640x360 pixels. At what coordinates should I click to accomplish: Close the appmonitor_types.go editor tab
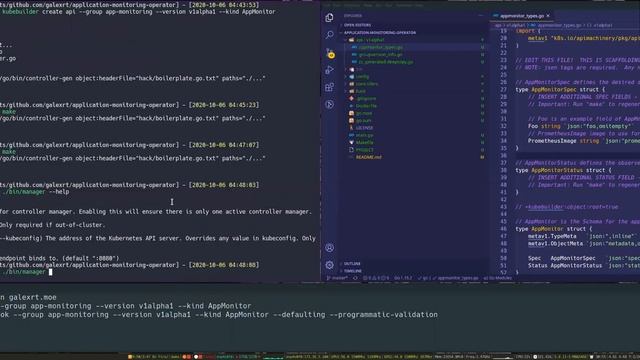click(x=548, y=16)
